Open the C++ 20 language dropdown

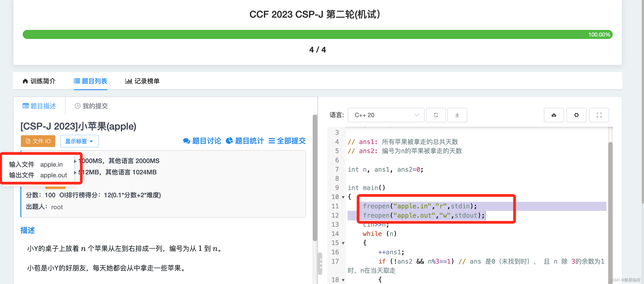click(385, 115)
